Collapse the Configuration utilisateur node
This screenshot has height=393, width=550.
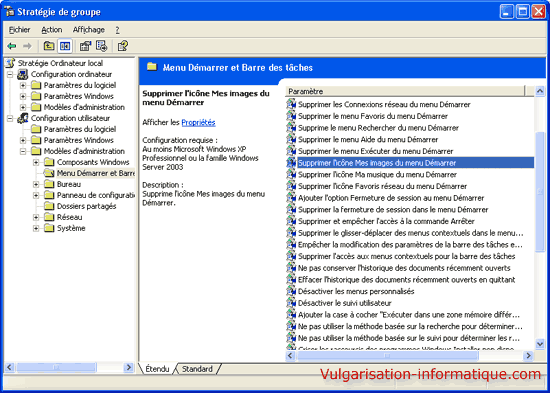pos(10,118)
